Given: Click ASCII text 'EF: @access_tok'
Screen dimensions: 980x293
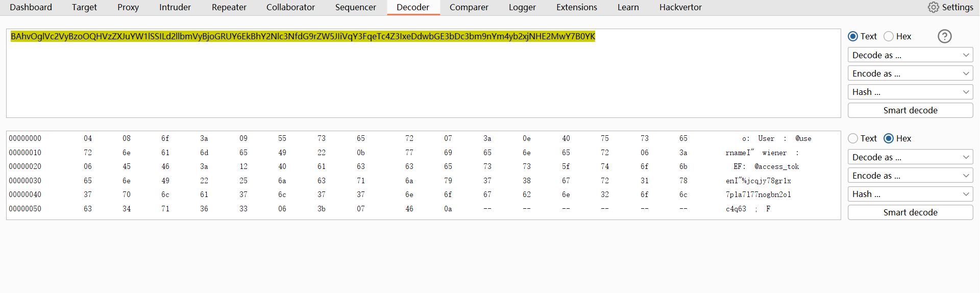Looking at the screenshot, I should (x=766, y=166).
